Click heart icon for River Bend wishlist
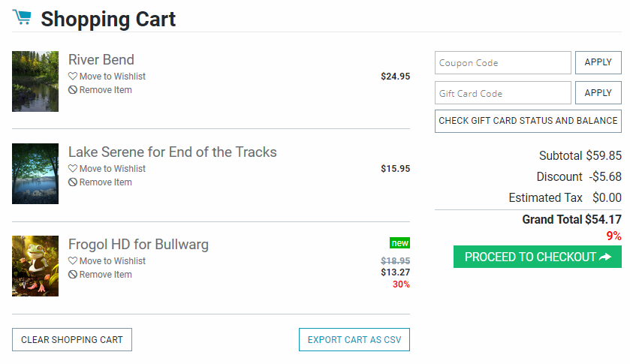 click(73, 77)
